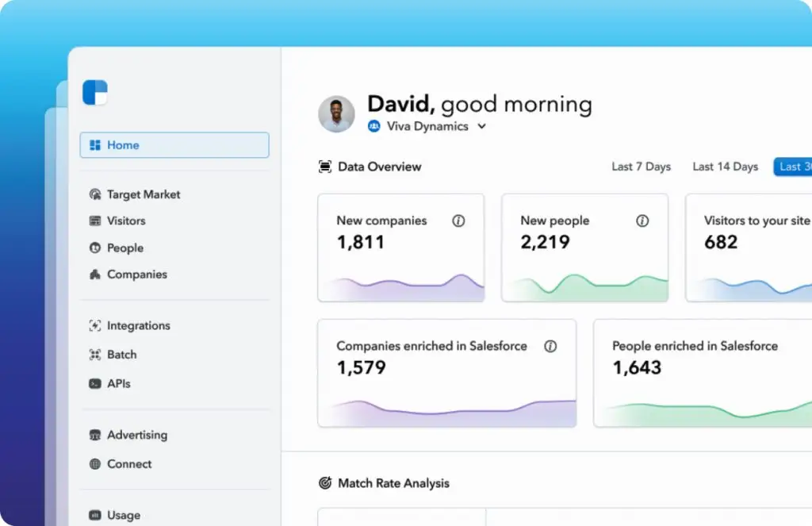812x526 pixels.
Task: Click David's profile avatar
Action: [x=336, y=114]
